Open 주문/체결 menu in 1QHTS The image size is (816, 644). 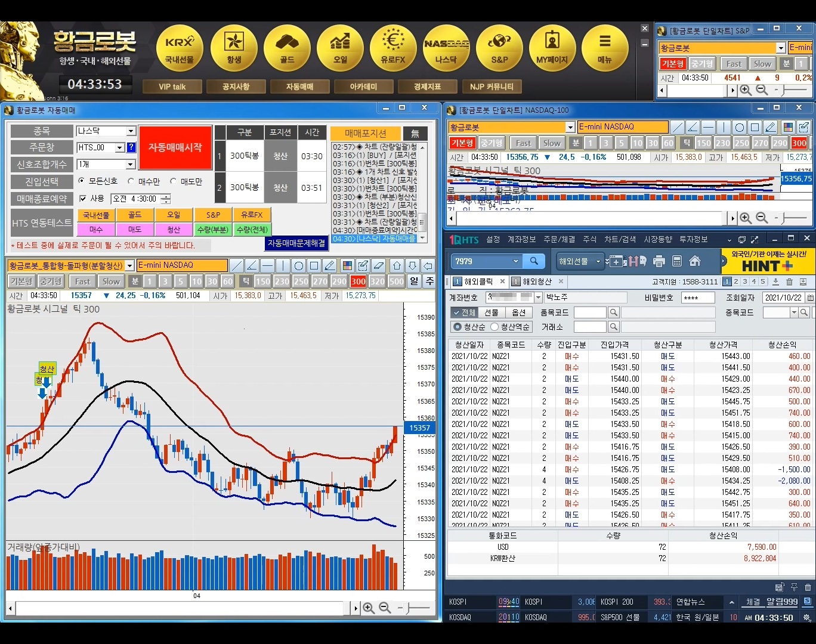point(560,239)
